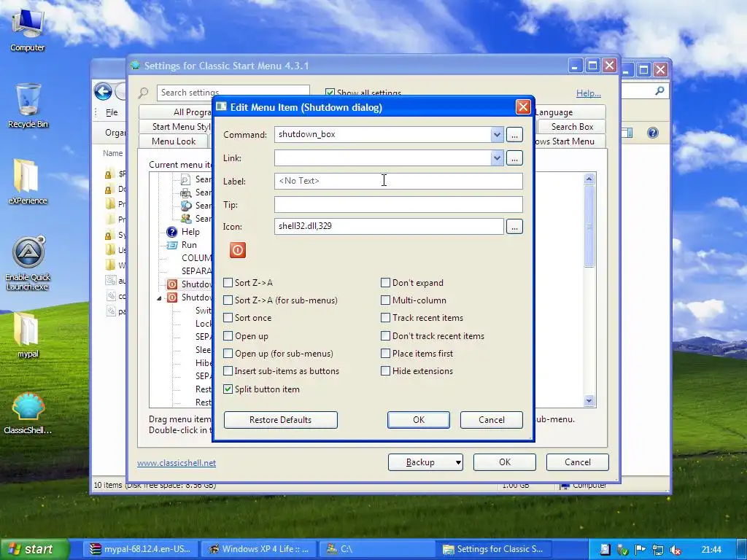Click the Help question mark tree icon

[171, 232]
